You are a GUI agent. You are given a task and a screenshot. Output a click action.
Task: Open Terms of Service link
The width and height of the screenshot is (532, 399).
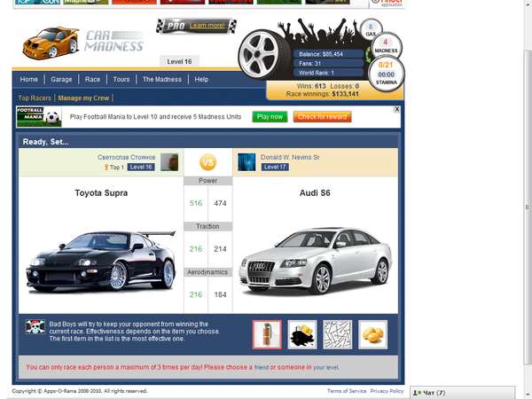pyautogui.click(x=347, y=391)
